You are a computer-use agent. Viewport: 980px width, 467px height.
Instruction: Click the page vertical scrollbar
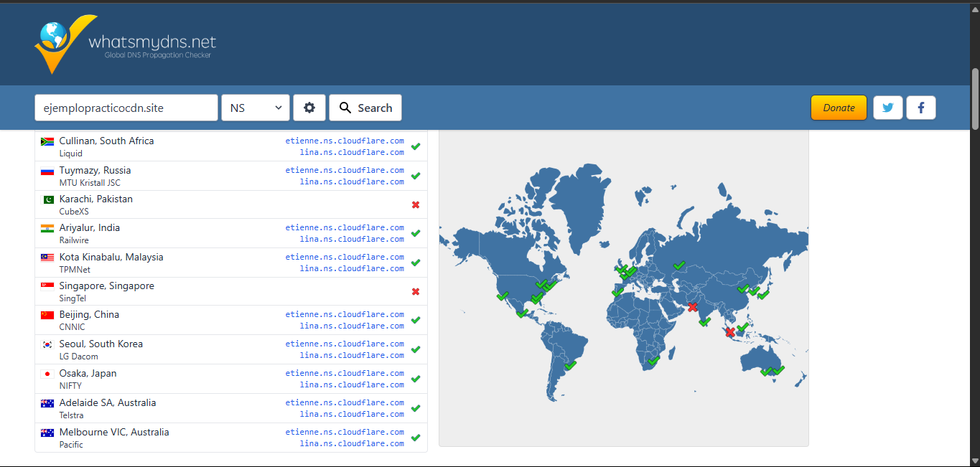(975, 99)
